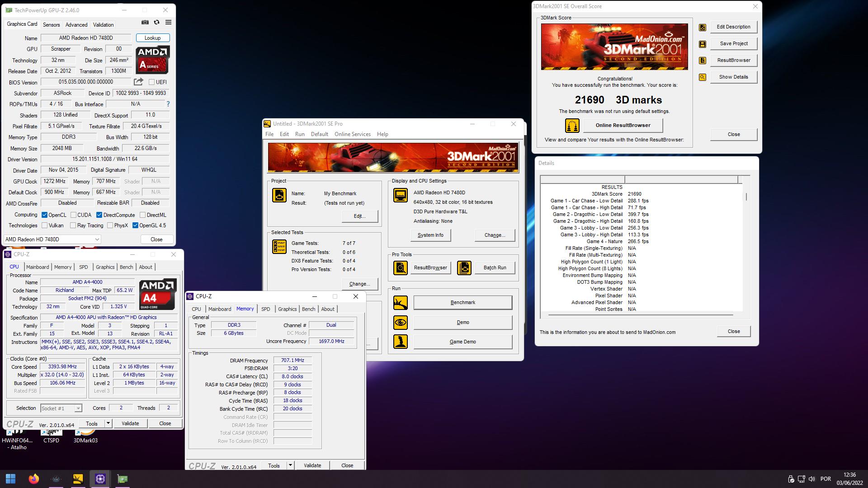Click the Show Details magnifier icon
868x488 pixels.
pos(703,77)
